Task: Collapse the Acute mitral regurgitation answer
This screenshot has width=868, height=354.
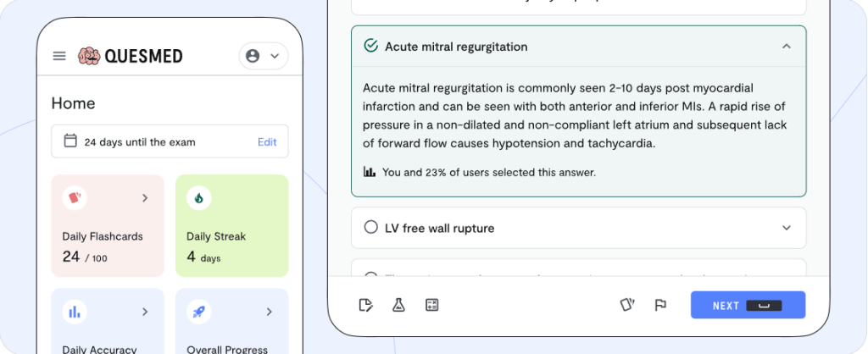Action: pyautogui.click(x=786, y=47)
